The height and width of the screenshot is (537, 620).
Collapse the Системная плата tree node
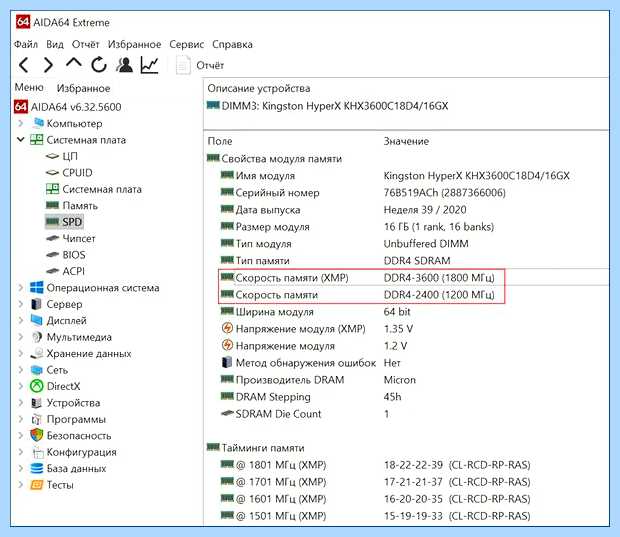tap(21, 140)
